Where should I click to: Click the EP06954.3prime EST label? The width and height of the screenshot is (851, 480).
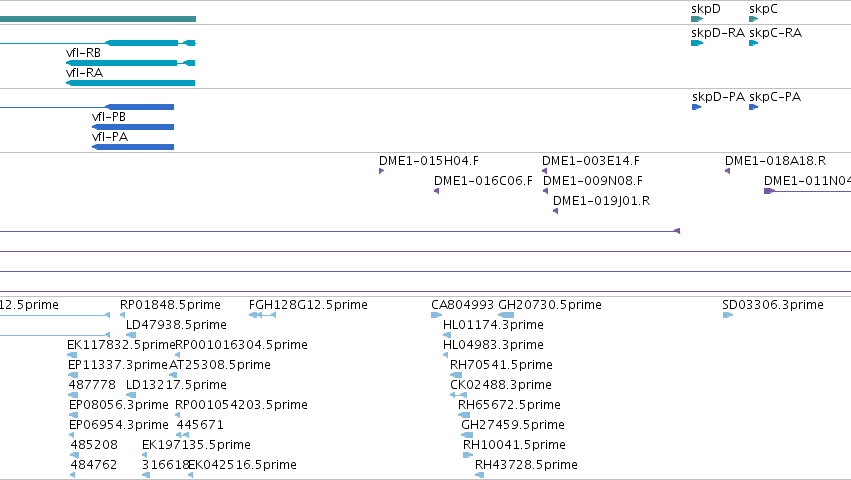click(119, 425)
